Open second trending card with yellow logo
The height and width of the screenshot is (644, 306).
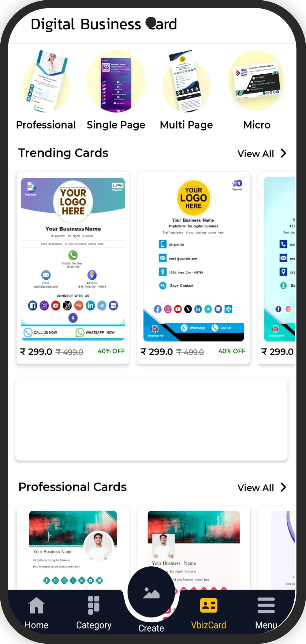[194, 267]
